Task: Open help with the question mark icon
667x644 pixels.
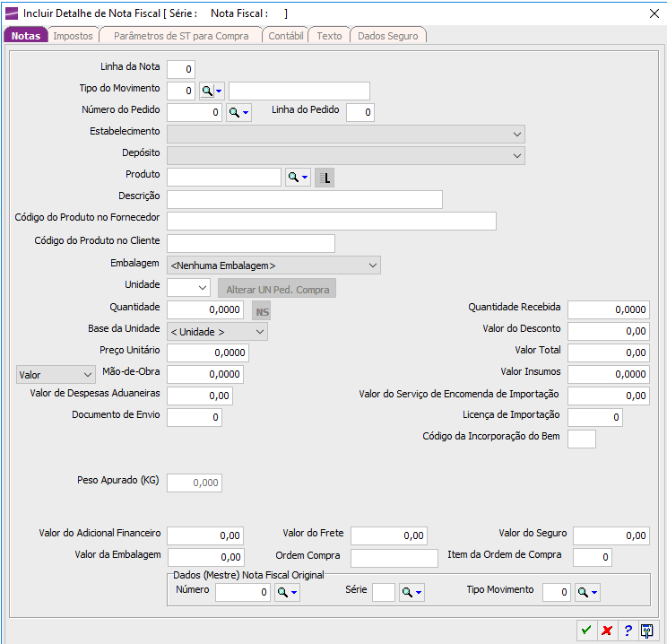Action: [628, 630]
